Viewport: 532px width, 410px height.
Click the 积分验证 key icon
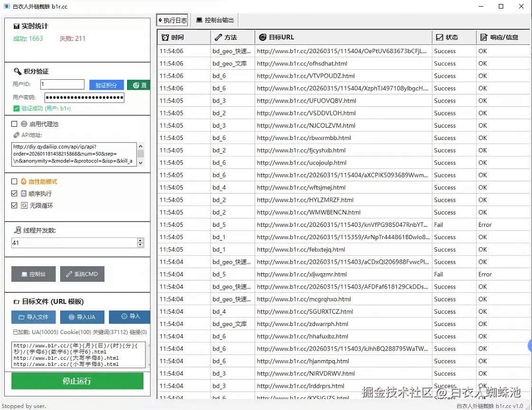pos(17,71)
